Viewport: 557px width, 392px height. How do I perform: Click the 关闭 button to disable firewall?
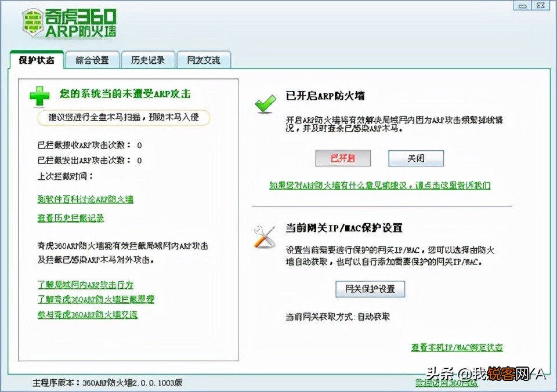coord(416,158)
